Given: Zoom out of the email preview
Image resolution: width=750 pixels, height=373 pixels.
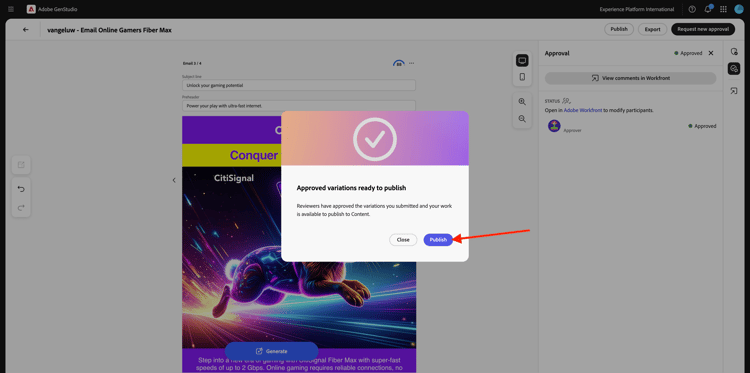Looking at the screenshot, I should click(x=522, y=119).
